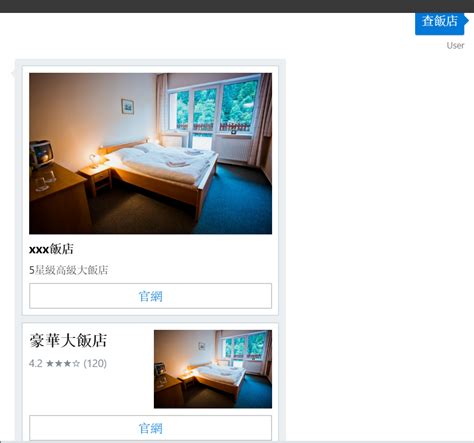
Task: Click the xxx飯店 card title
Action: (51, 249)
